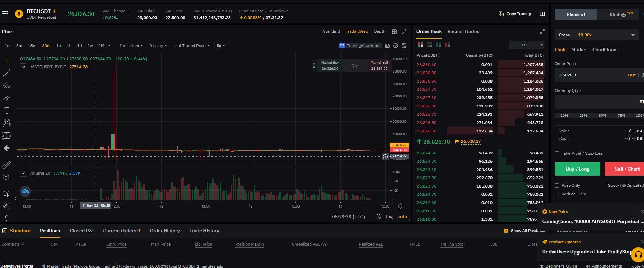Switch to the Recent Trades tab
Image resolution: width=644 pixels, height=268 pixels.
(463, 31)
